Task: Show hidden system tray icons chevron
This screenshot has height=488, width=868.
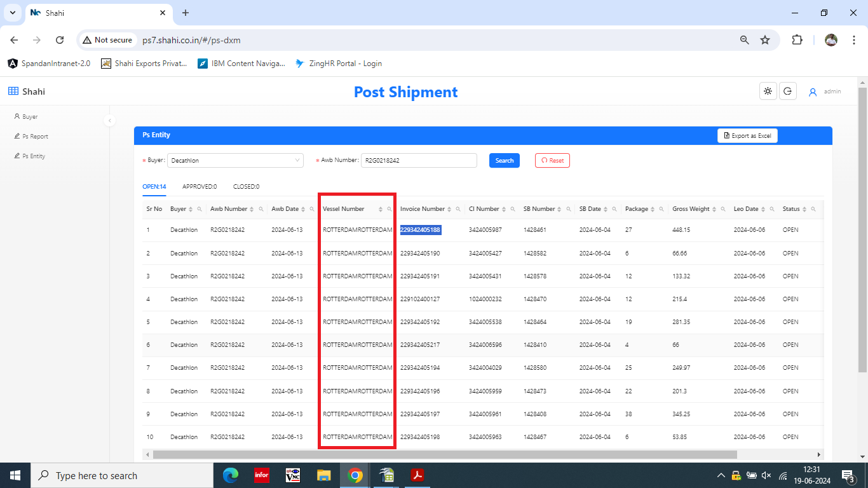Action: [721, 475]
